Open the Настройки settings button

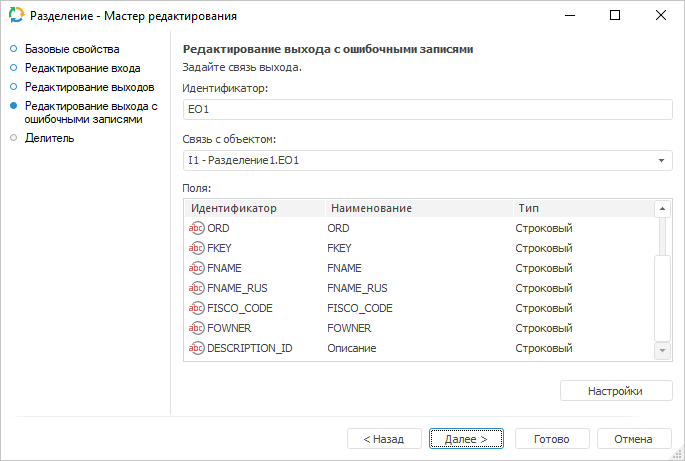pos(616,391)
